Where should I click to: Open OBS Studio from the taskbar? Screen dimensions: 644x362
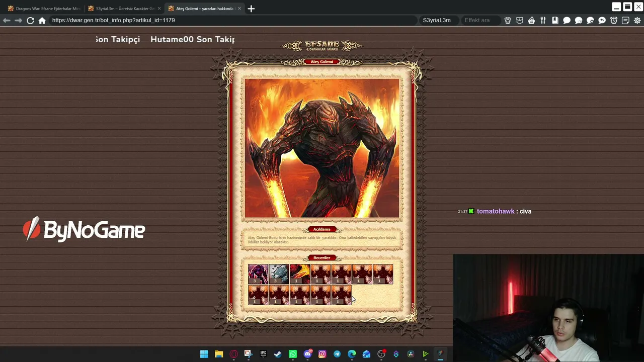tap(381, 354)
